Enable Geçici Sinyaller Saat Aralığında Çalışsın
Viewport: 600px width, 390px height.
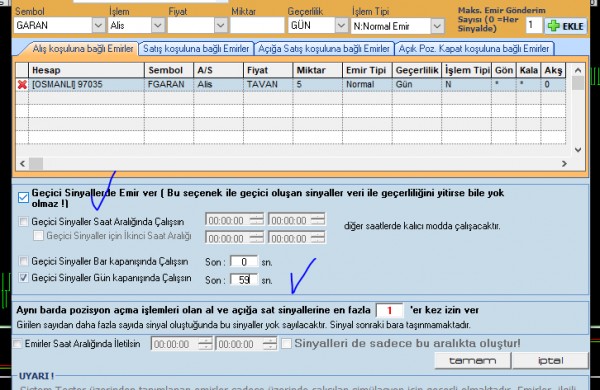click(x=24, y=221)
